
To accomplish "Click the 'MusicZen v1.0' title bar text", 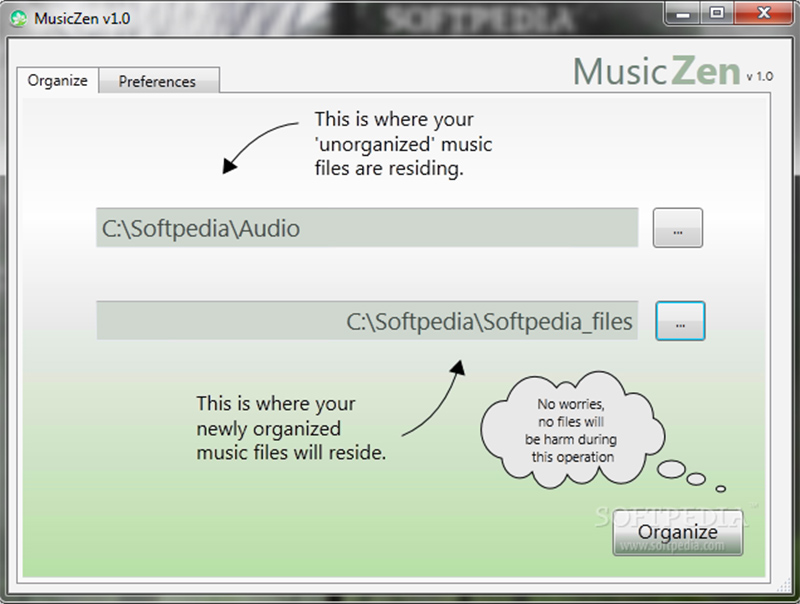I will [82, 18].
